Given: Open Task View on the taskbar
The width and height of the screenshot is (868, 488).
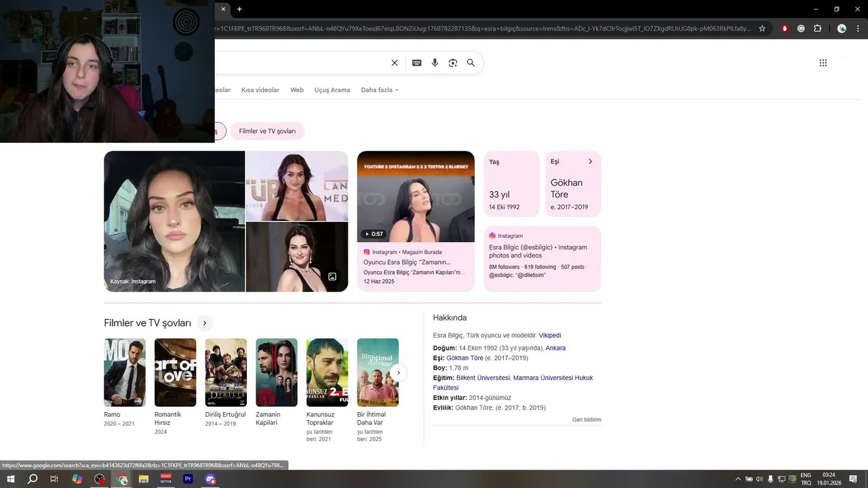Looking at the screenshot, I should (54, 479).
